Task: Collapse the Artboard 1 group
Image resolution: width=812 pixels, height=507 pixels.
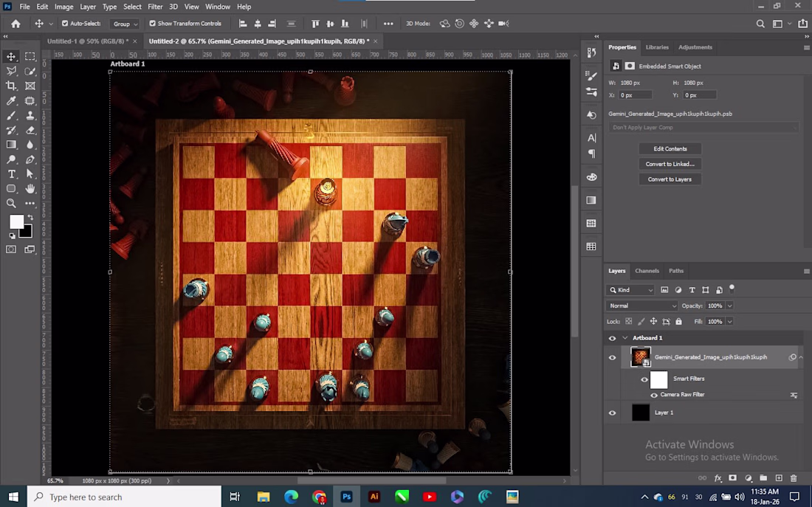Action: pyautogui.click(x=625, y=338)
